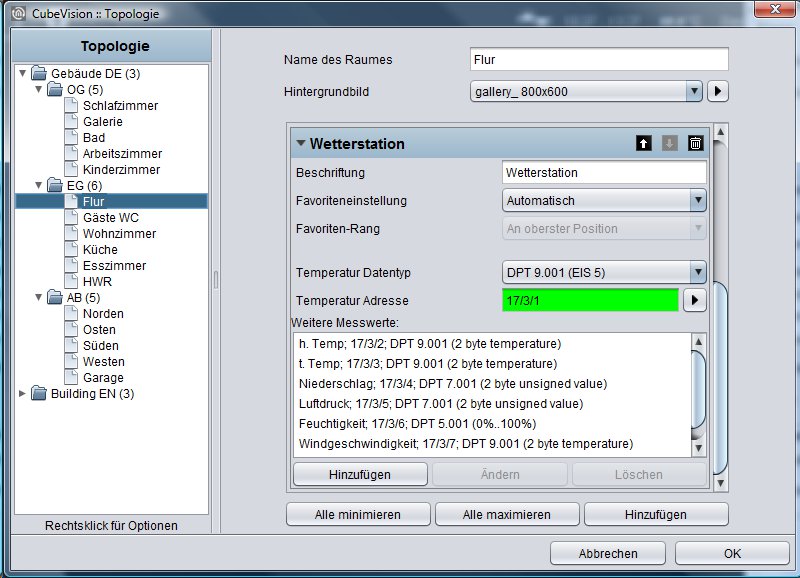Select the Gebäude DE folder icon

click(39, 73)
